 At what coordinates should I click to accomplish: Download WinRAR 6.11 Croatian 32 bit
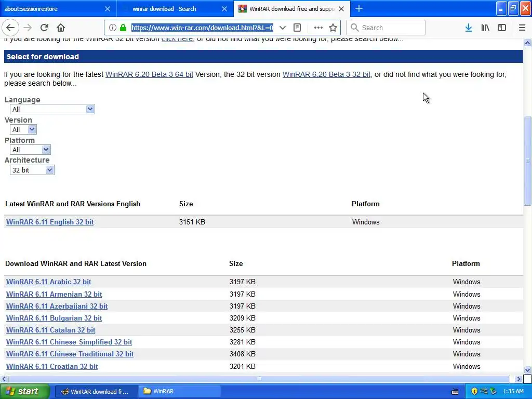tap(52, 366)
